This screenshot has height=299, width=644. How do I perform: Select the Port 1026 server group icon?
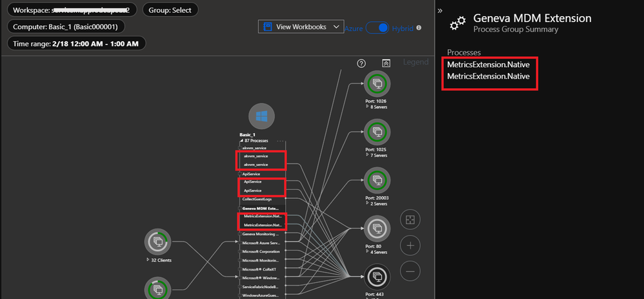tap(377, 84)
